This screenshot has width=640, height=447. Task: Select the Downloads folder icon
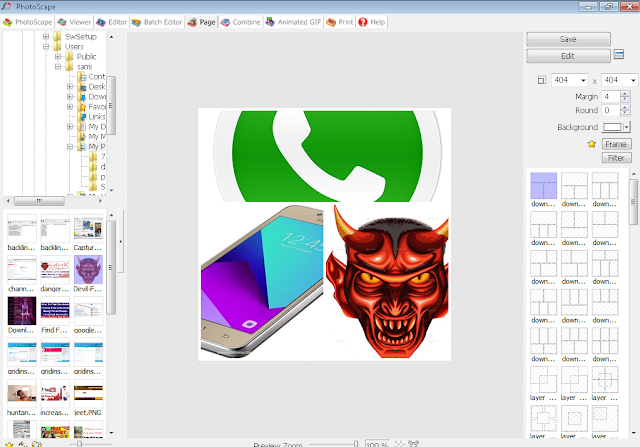(82, 96)
